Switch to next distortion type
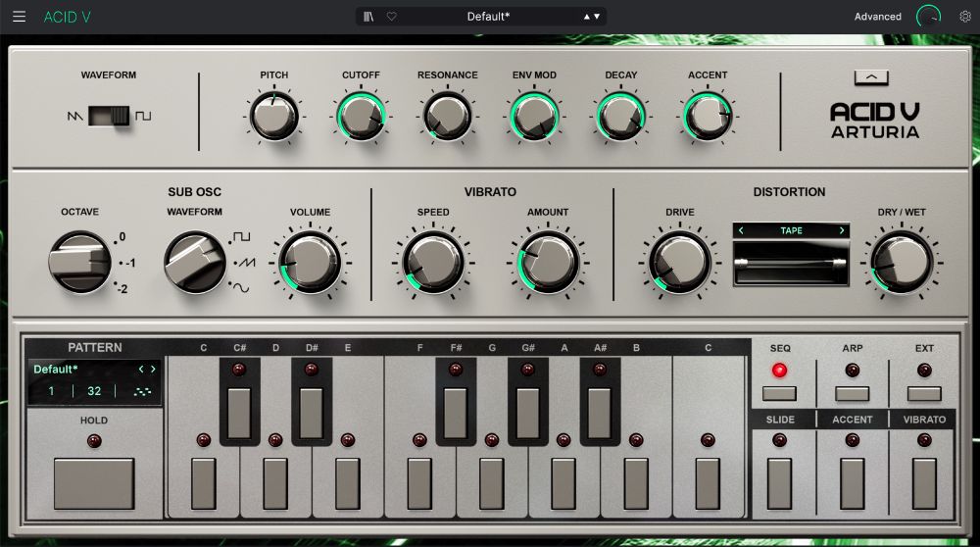 tap(842, 230)
